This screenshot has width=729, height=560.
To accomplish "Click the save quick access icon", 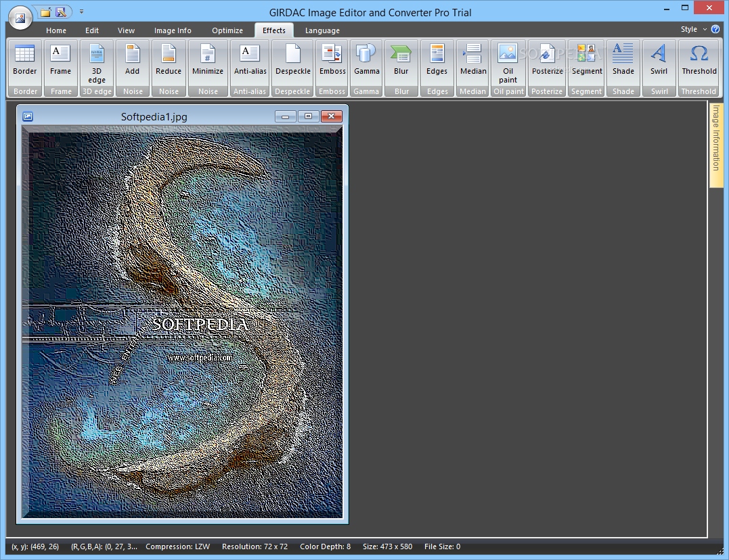I will pyautogui.click(x=61, y=12).
